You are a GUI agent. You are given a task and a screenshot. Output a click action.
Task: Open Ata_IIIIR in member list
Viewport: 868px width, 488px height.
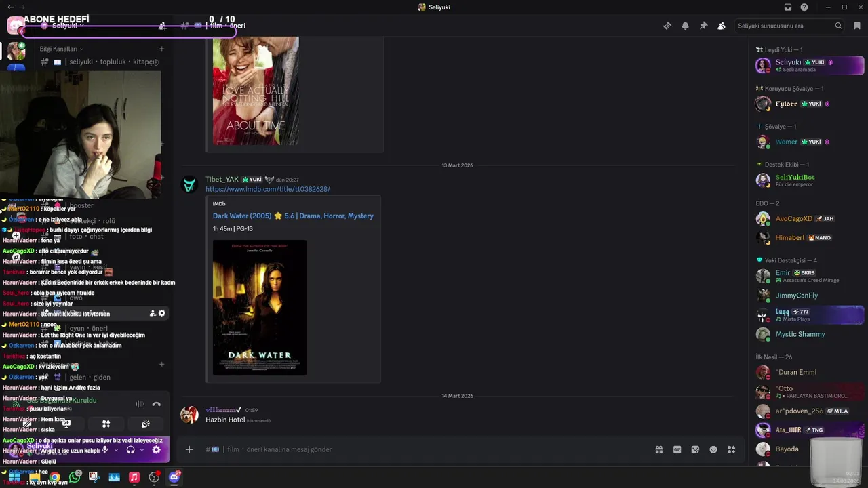click(x=809, y=430)
